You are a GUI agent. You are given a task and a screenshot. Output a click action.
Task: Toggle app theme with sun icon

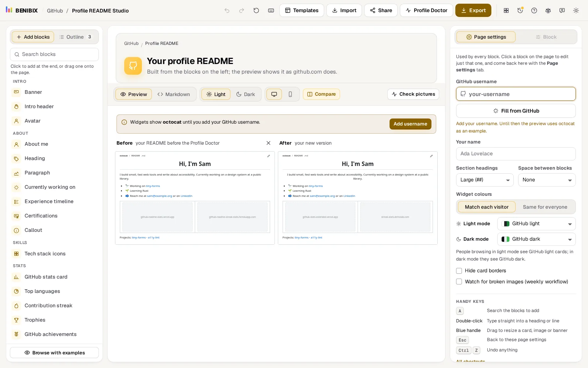tap(576, 11)
